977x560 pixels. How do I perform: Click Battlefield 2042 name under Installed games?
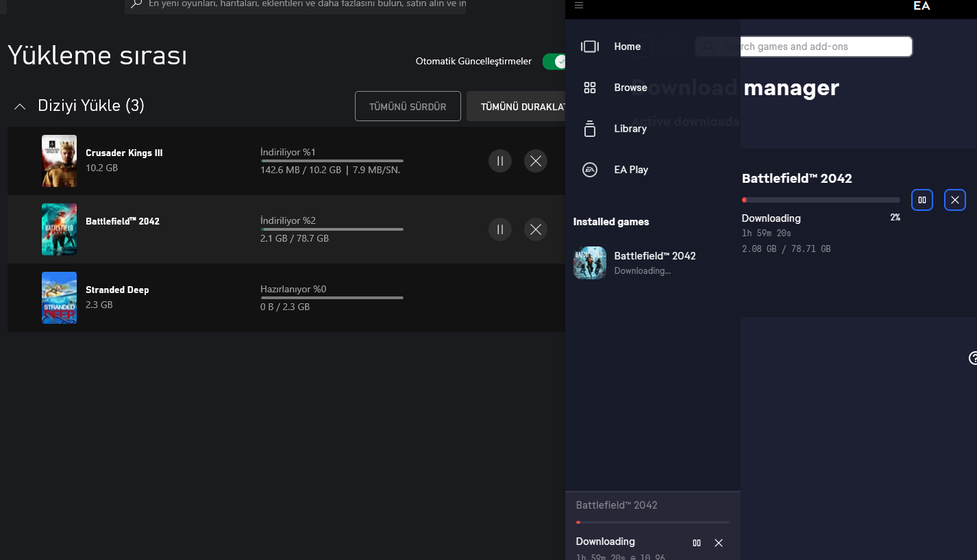coord(655,256)
